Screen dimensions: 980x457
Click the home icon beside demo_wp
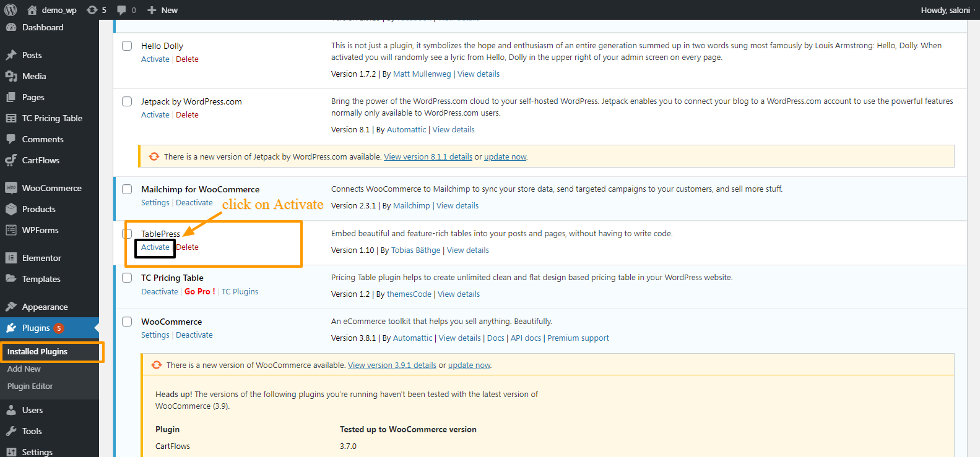click(32, 10)
